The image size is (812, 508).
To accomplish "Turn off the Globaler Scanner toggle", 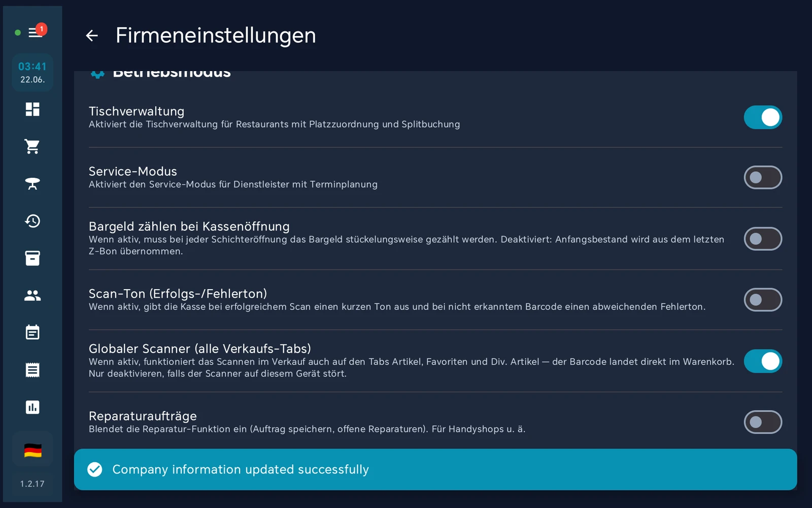I will [x=763, y=361].
